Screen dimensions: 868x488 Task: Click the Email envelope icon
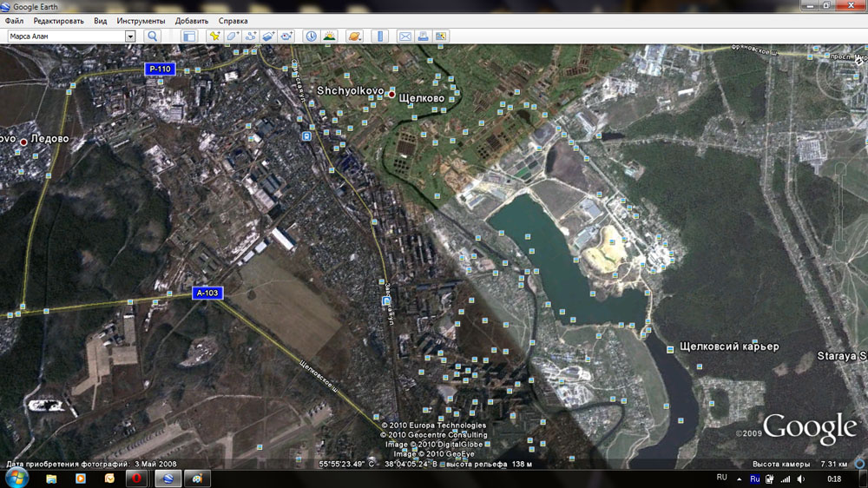[x=405, y=36]
